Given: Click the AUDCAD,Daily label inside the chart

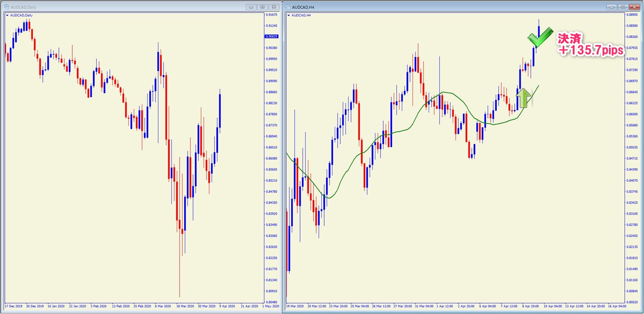Looking at the screenshot, I should pyautogui.click(x=22, y=15).
